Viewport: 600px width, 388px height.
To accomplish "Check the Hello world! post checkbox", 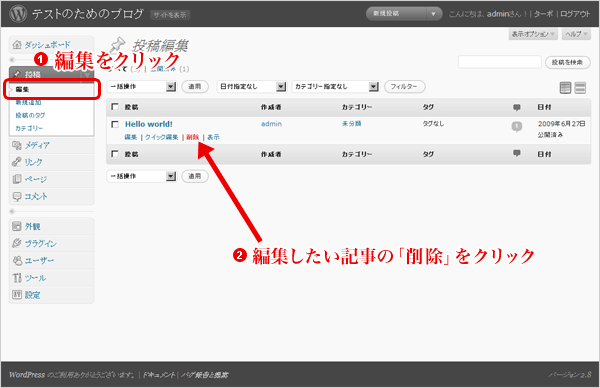I will click(x=115, y=124).
